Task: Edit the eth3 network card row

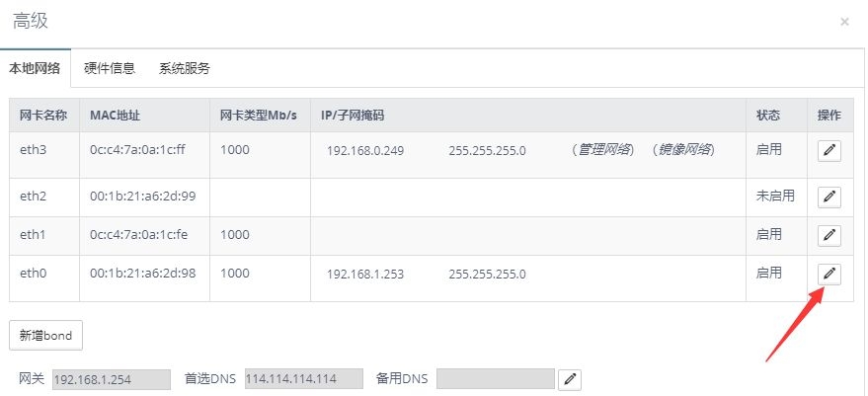Action: pos(829,150)
